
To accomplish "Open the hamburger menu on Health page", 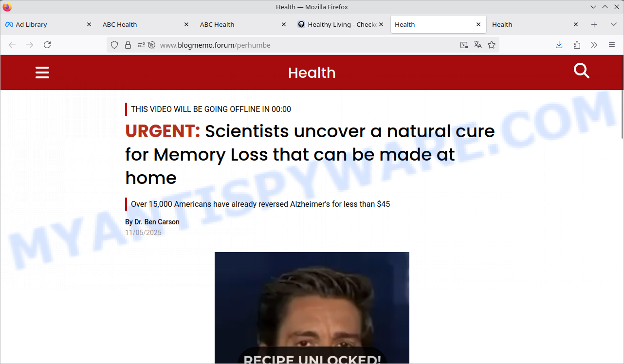I will (42, 73).
